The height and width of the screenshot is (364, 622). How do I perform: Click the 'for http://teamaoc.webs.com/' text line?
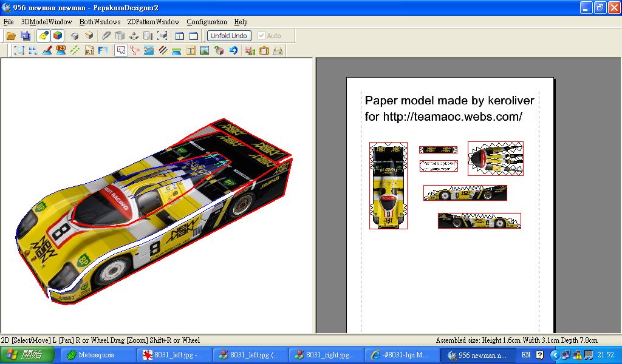tap(443, 116)
